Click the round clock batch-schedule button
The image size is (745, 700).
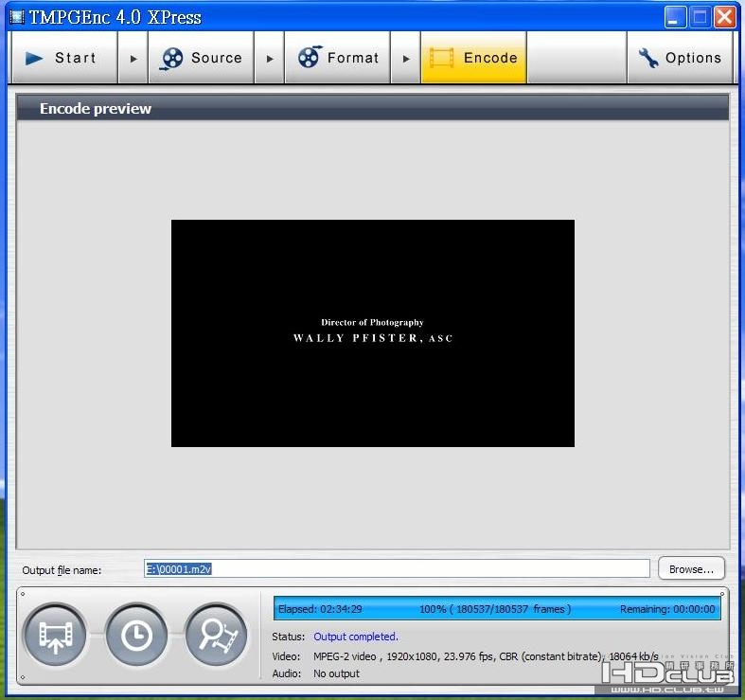[137, 636]
